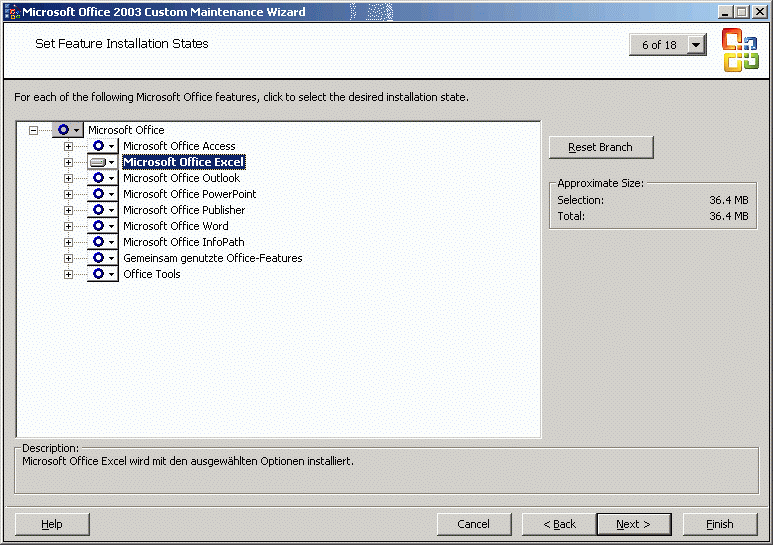Open install state icon for Microsoft Office Access

[103, 146]
